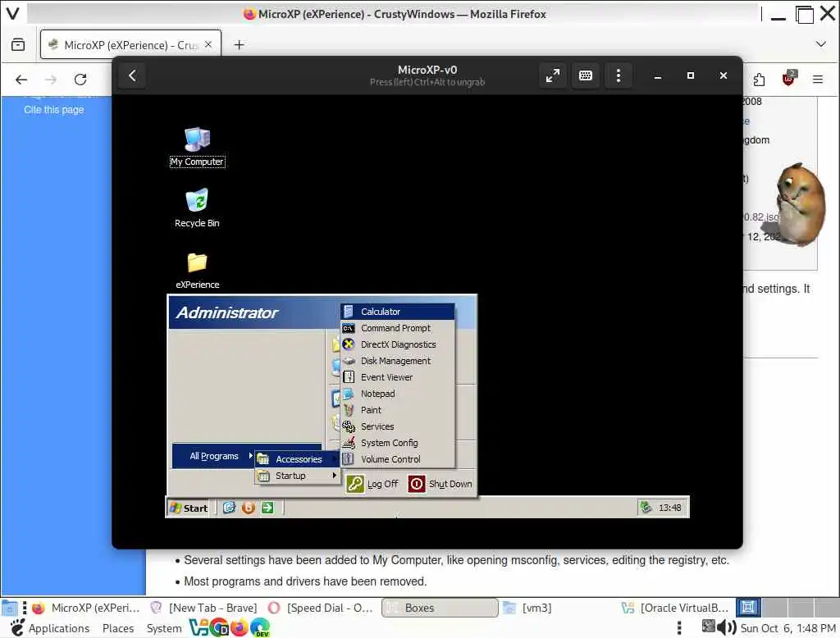This screenshot has height=638, width=840.
Task: Click the panel date and time
Action: pos(787,628)
